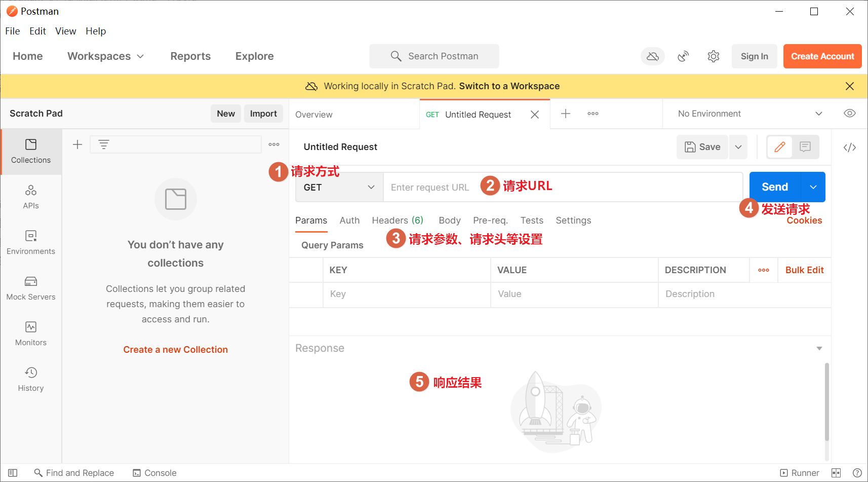This screenshot has width=868, height=482.
Task: Click the capture requests satellite icon
Action: point(683,56)
